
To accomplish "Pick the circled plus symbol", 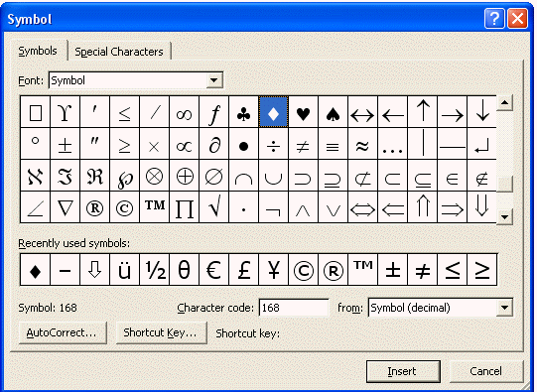I will point(184,176).
